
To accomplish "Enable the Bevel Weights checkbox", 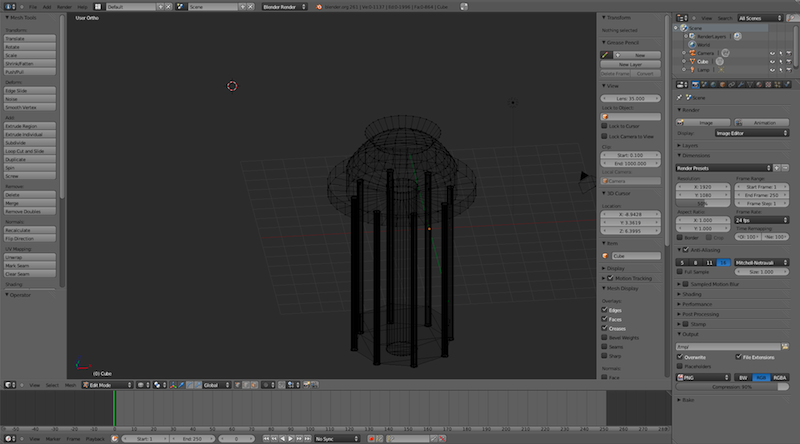I will pyautogui.click(x=604, y=337).
